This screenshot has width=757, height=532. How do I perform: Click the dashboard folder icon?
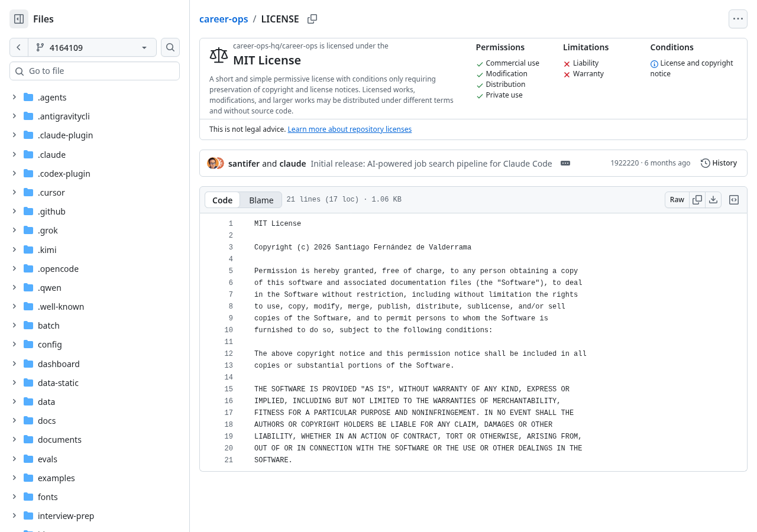point(28,364)
